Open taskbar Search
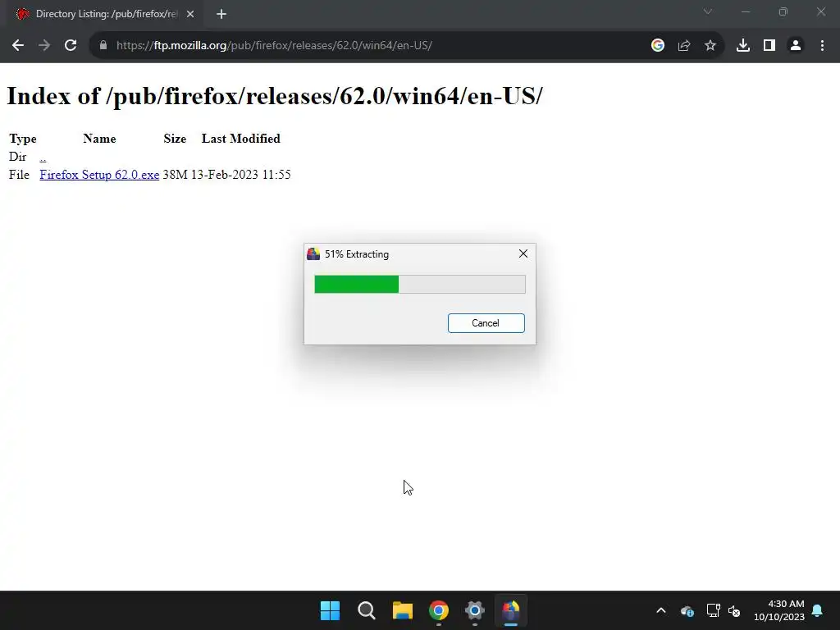This screenshot has height=630, width=840. pos(367,610)
